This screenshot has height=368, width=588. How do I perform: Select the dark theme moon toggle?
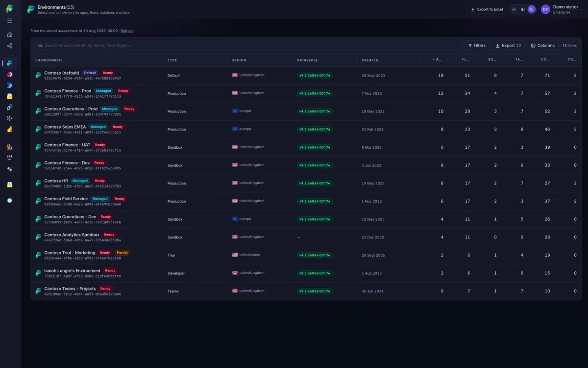coord(532,9)
